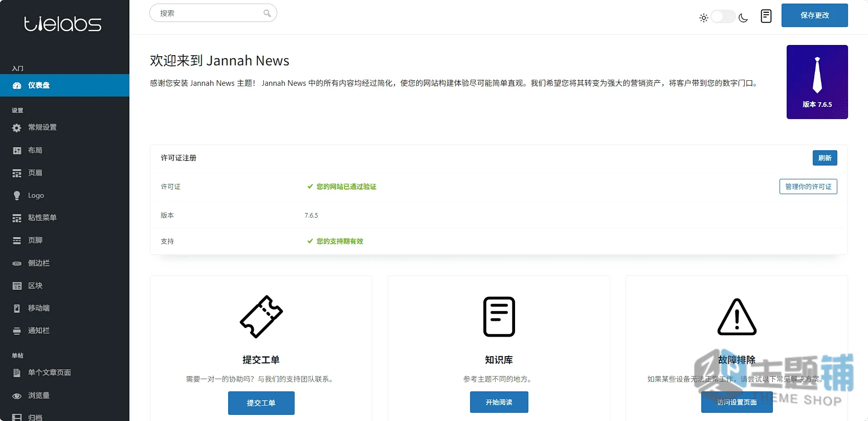Click the warning triangle troubleshooting icon
Screen dimensions: 868x421
(x=737, y=317)
